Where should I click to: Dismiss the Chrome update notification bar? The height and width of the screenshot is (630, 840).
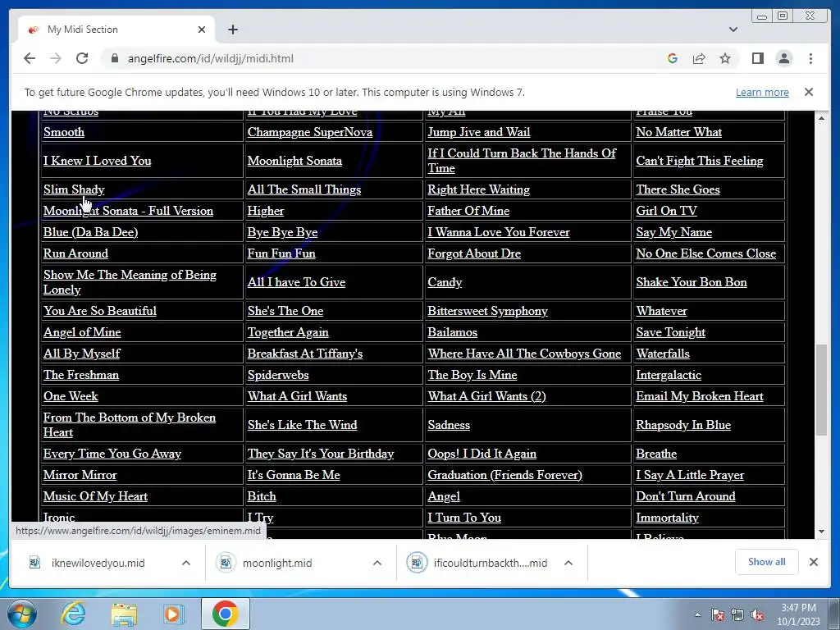click(x=808, y=92)
